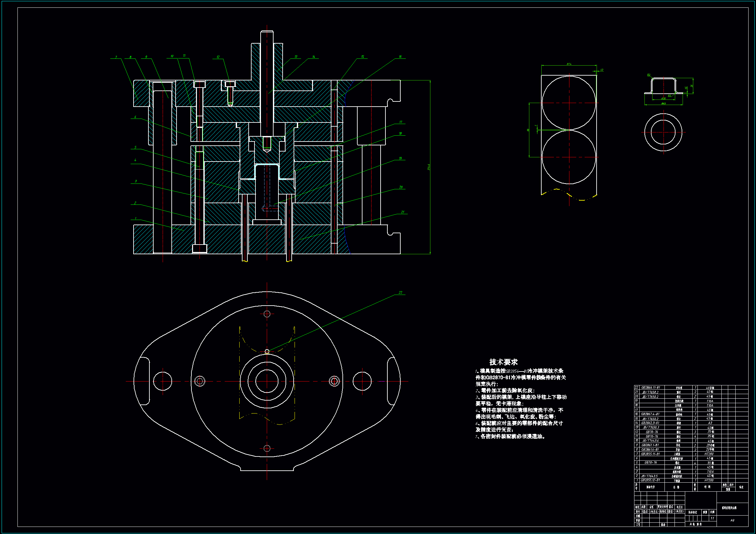The height and width of the screenshot is (534, 756).
Task: Click the HT200 material cell in row 7
Action: pyautogui.click(x=709, y=454)
